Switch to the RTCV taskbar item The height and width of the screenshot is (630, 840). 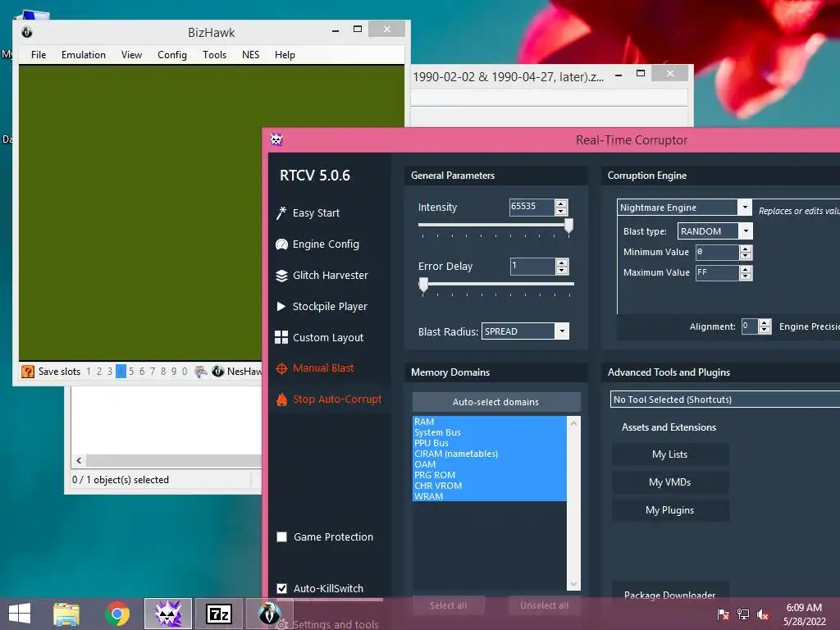tap(168, 614)
